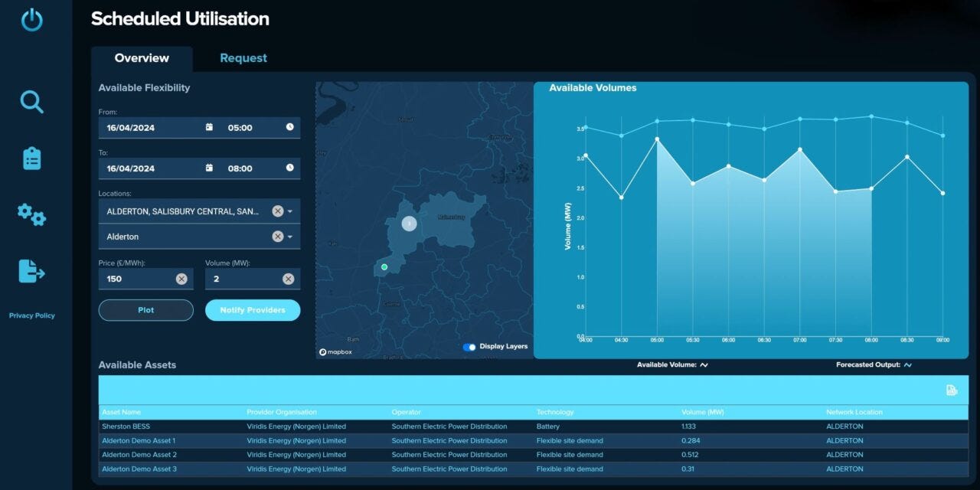Viewport: 980px width, 490px height.
Task: Select the numbered cluster marker on the map
Action: 409,224
